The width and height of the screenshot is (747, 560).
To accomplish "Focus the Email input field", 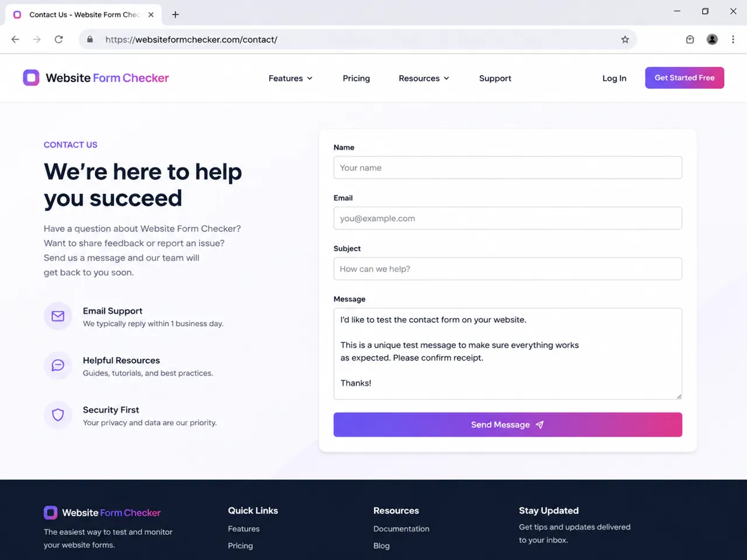I will coord(508,218).
